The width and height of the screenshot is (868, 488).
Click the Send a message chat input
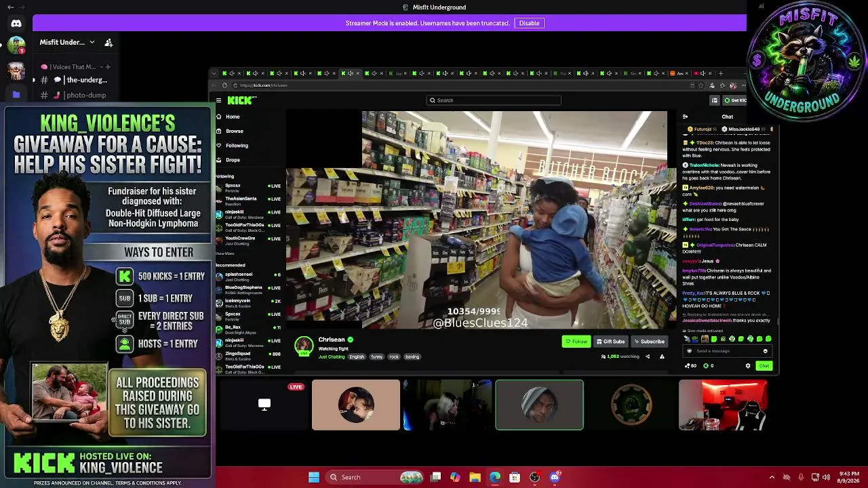[x=727, y=351]
